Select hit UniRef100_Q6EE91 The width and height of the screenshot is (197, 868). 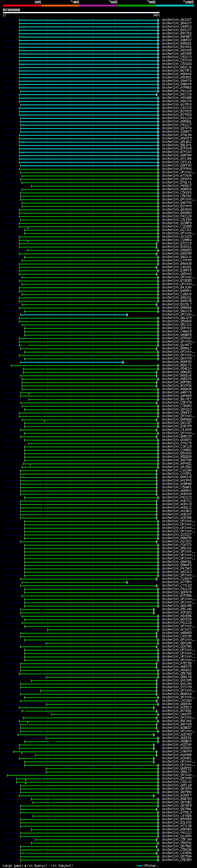pyautogui.click(x=177, y=738)
